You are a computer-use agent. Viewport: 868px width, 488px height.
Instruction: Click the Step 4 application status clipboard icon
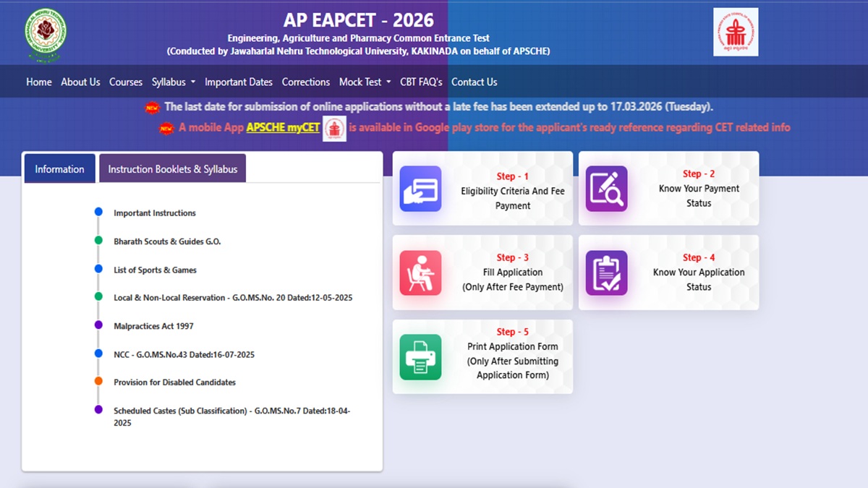(606, 273)
